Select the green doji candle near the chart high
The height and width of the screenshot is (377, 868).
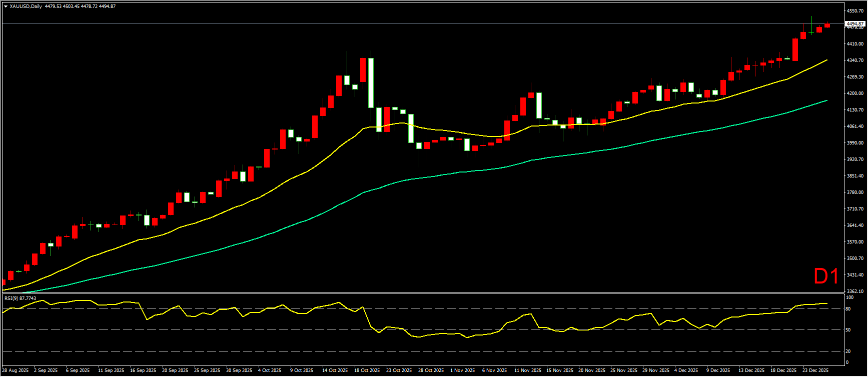coord(811,32)
